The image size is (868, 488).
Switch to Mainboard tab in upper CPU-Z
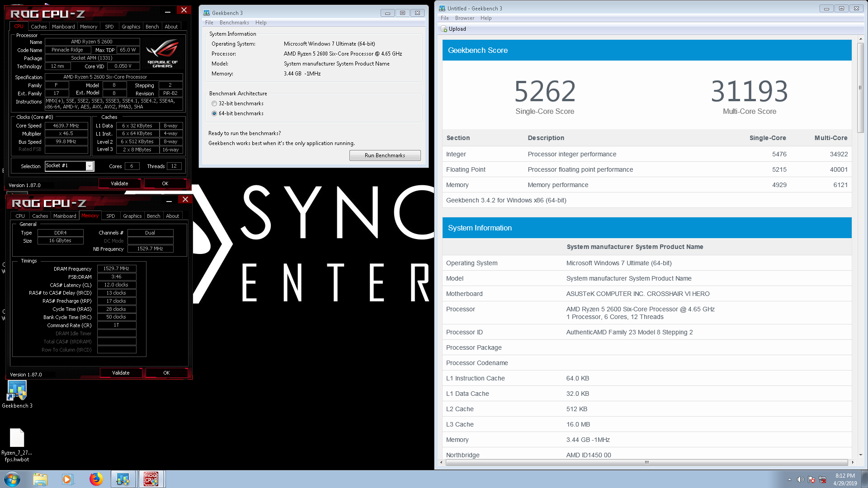click(x=63, y=27)
